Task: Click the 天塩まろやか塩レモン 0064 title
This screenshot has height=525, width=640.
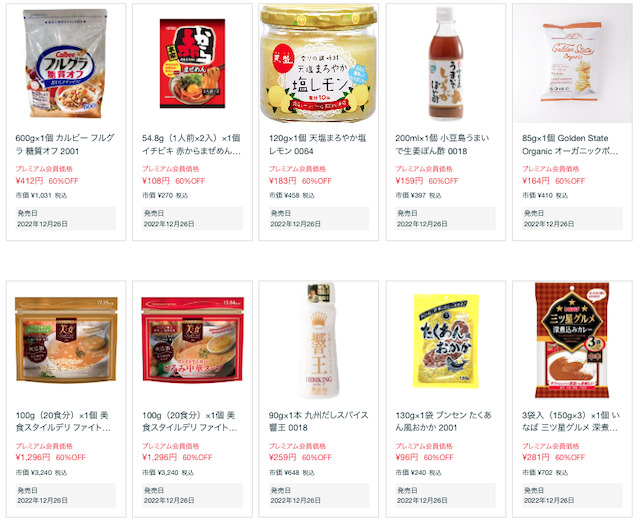Action: point(317,144)
